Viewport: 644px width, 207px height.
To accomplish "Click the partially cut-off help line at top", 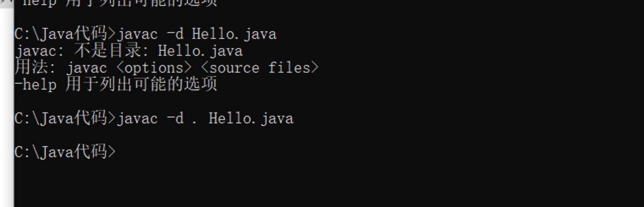I will 116,3.
